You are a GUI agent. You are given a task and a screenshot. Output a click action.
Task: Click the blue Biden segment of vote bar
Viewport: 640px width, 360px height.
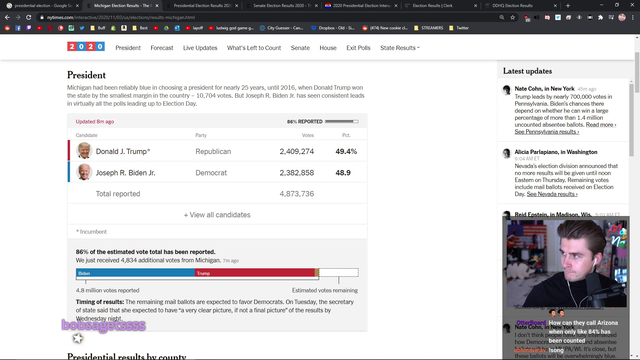tap(135, 273)
